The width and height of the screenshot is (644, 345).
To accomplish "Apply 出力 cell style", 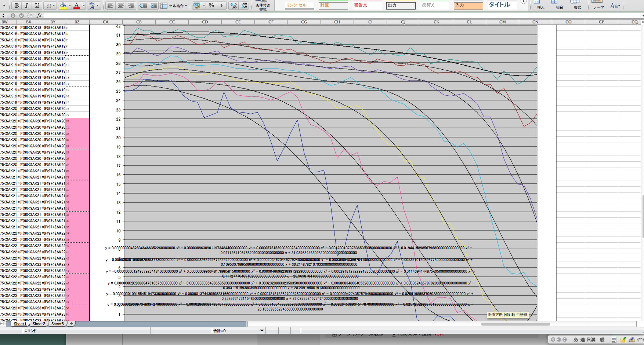I will click(401, 5).
